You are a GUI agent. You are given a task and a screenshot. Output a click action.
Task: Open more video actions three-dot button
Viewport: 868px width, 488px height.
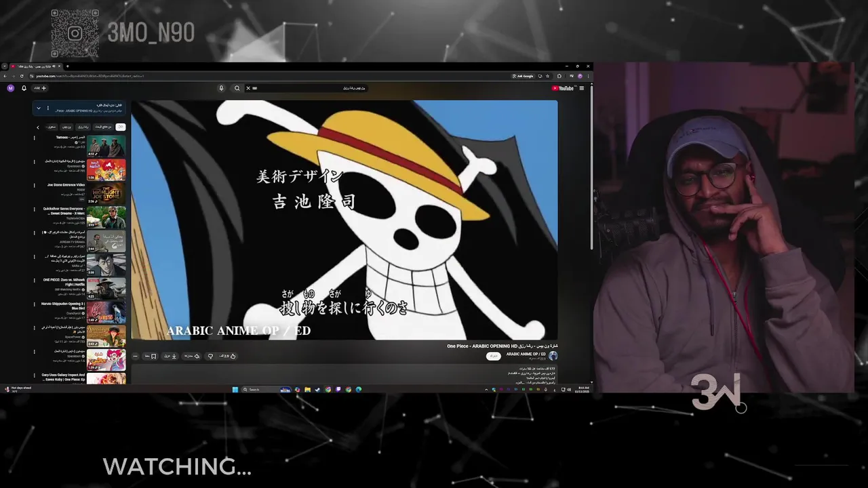(135, 356)
